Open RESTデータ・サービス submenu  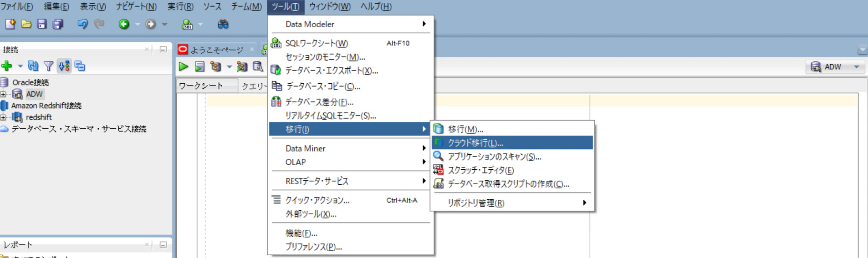click(351, 181)
